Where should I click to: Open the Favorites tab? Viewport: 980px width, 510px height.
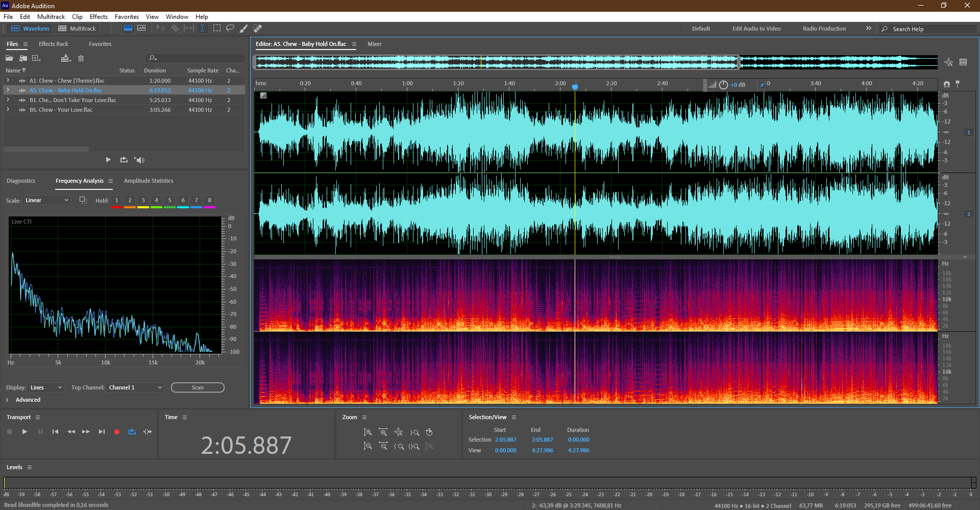tap(100, 44)
